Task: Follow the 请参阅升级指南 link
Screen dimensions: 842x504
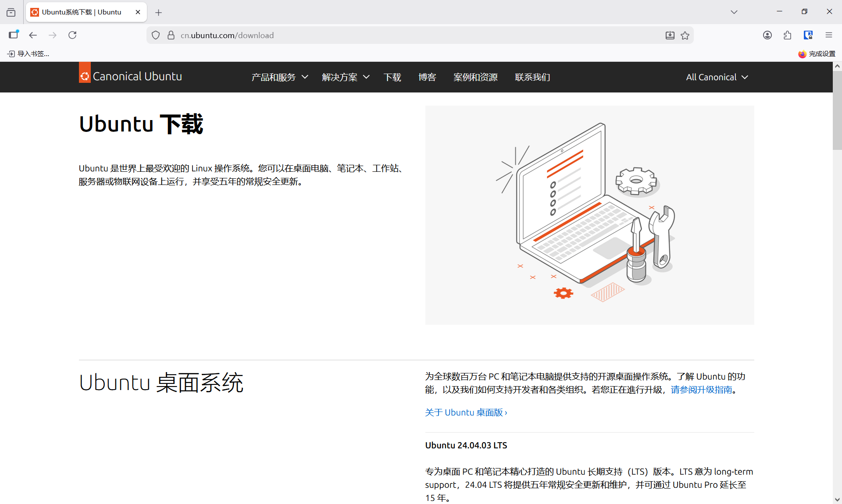Action: tap(701, 390)
